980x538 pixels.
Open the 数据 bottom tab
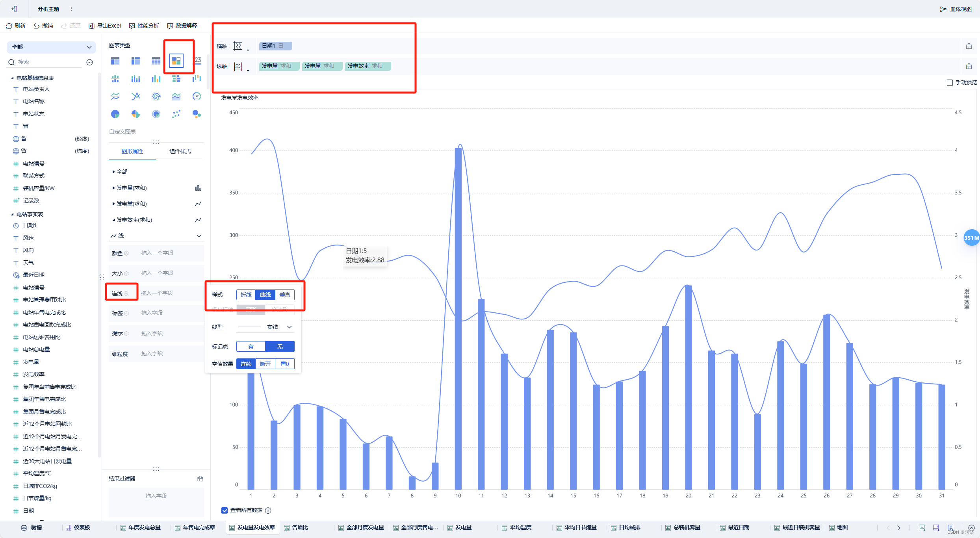click(x=32, y=528)
